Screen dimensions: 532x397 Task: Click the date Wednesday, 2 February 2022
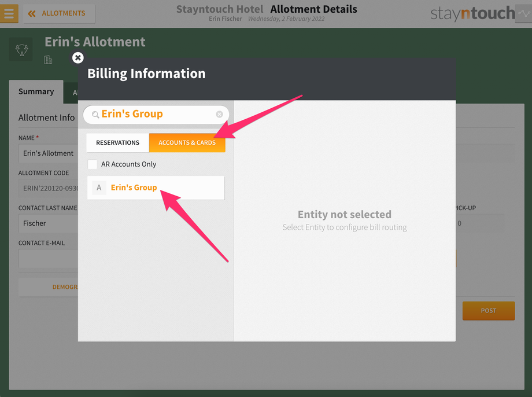(x=286, y=19)
